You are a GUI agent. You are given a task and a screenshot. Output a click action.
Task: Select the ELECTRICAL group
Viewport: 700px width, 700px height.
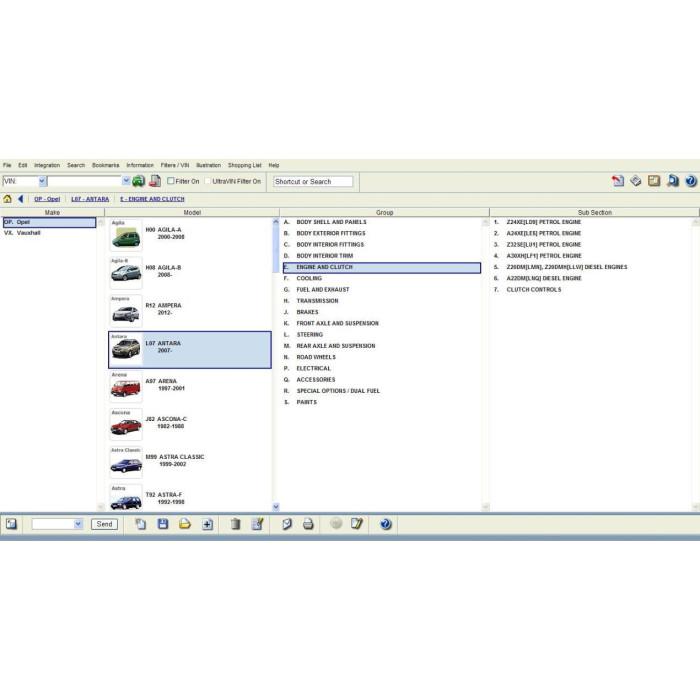point(314,368)
